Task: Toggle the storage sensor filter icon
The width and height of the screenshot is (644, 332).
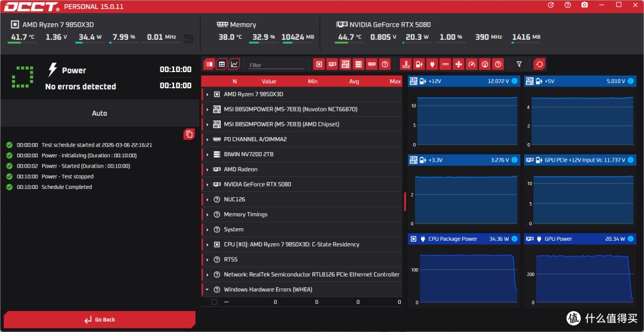Action: click(358, 64)
